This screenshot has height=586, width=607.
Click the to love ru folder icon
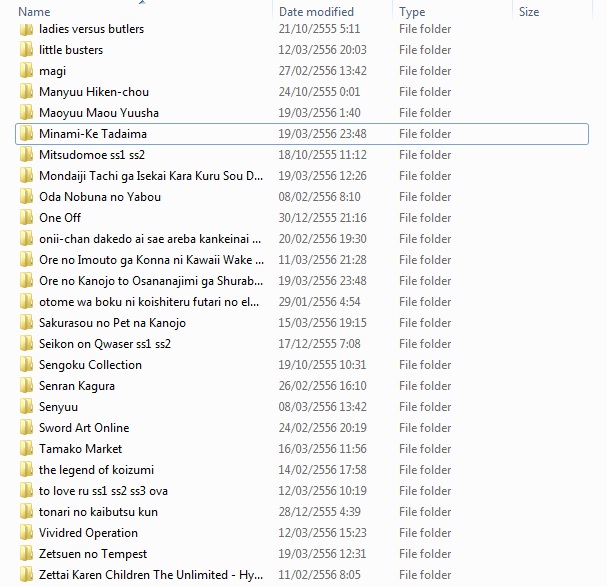click(x=26, y=491)
